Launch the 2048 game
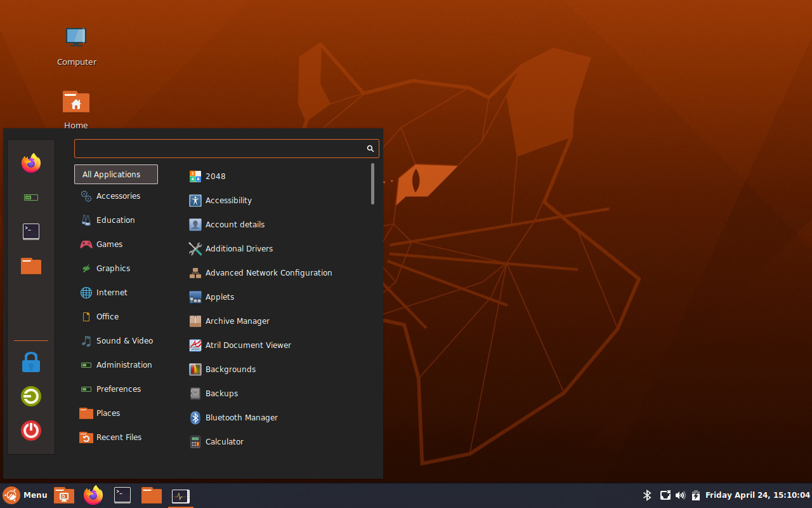This screenshot has height=508, width=812. (214, 176)
